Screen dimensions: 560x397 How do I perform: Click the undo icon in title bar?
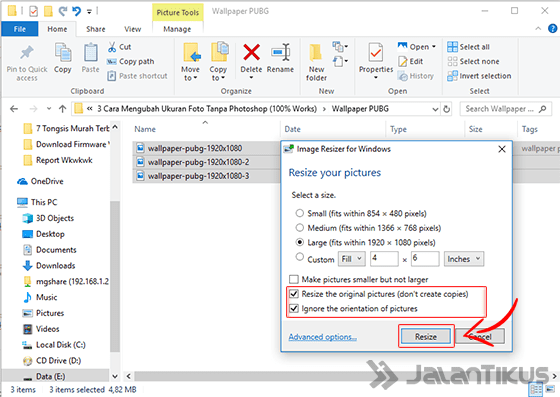click(x=77, y=11)
